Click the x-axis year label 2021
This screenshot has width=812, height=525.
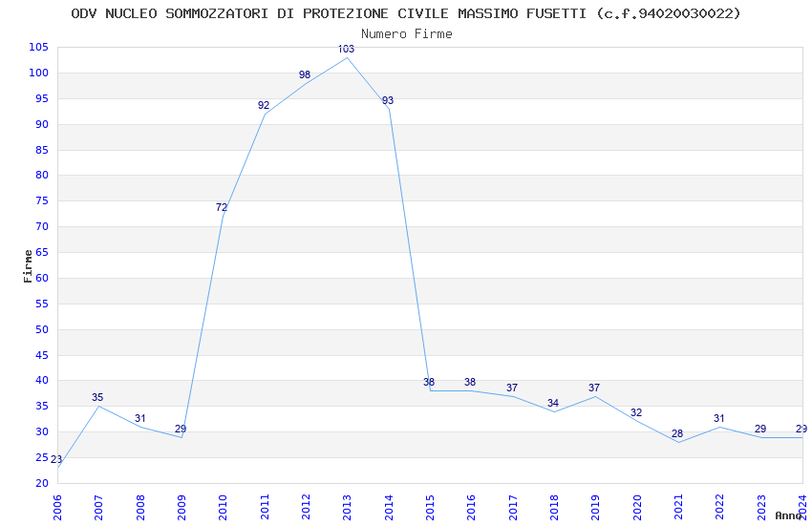pyautogui.click(x=678, y=508)
